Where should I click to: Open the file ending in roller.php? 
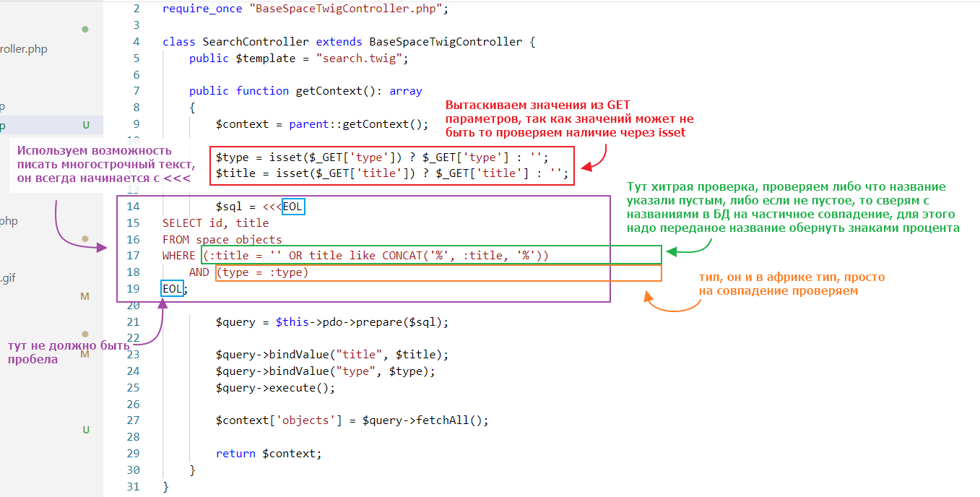click(24, 49)
